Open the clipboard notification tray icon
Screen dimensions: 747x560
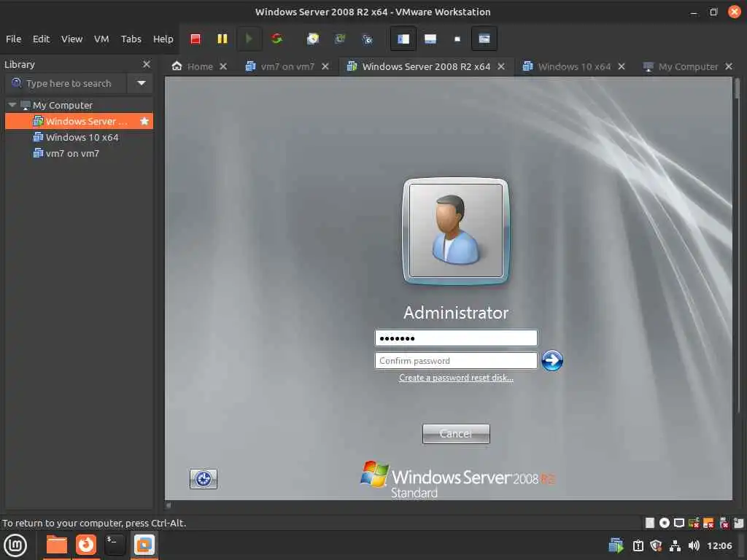click(638, 545)
